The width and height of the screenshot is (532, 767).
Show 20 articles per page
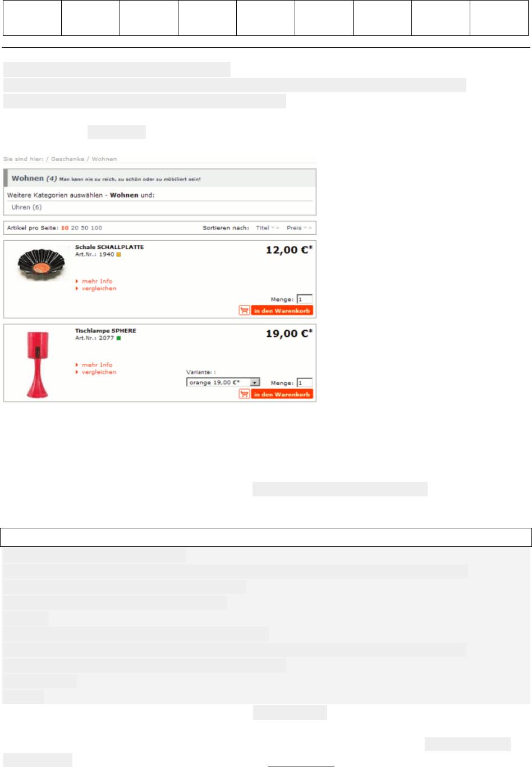74,228
